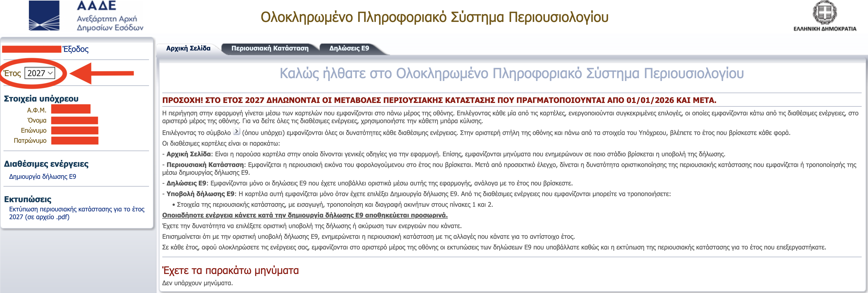
Task: Click the underlined temporary save notice text
Action: [x=305, y=215]
